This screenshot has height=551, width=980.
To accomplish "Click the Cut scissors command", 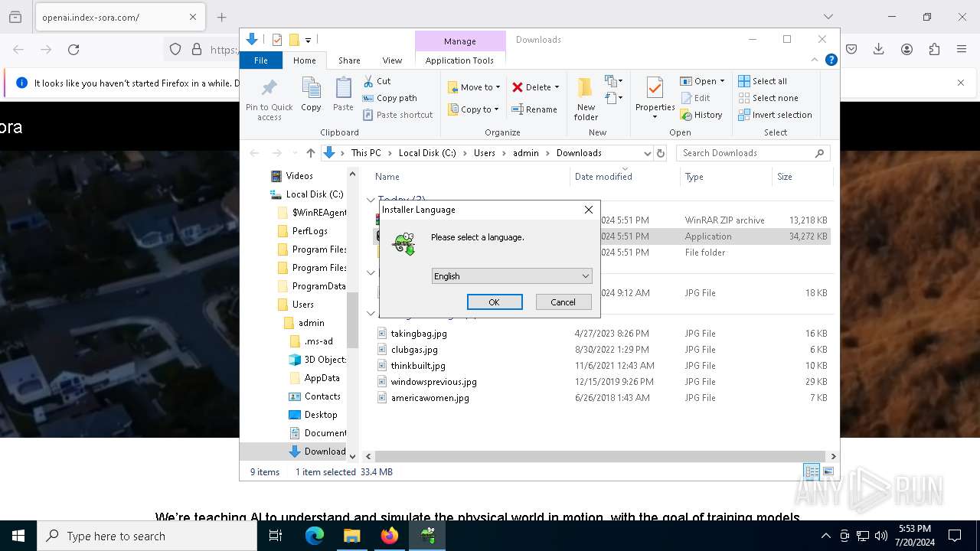I will [377, 81].
